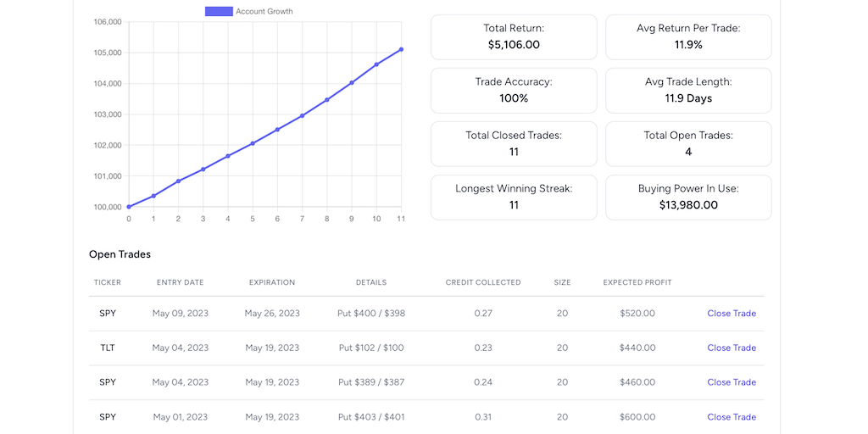
Task: Select the Longest Winning Streak card
Action: coord(513,198)
